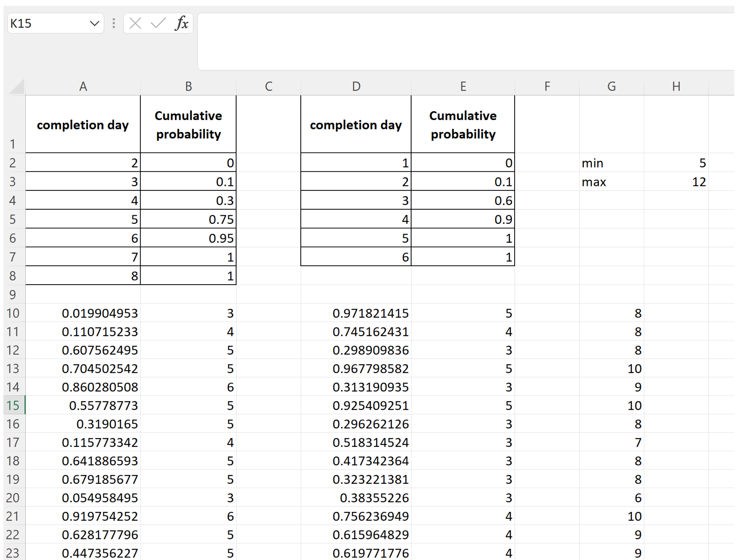Viewport: 743px width, 560px height.
Task: Select cell A10 containing 0.019904953
Action: click(x=83, y=313)
